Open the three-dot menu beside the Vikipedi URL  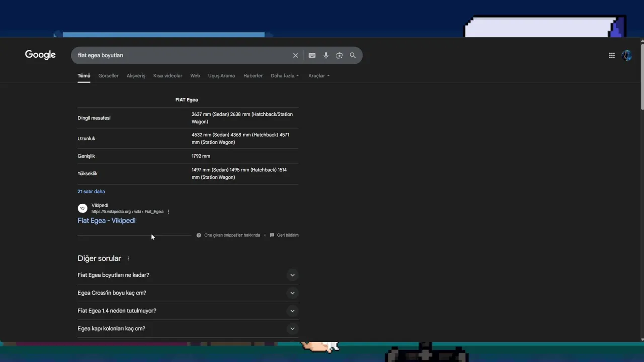pos(168,212)
